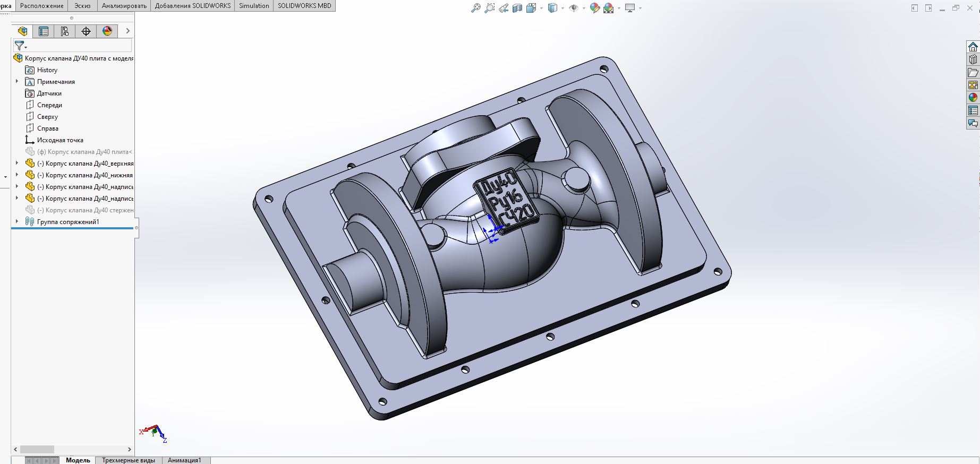This screenshot has height=464, width=980.
Task: Switch to the ConfigurationManager tab icon
Action: tap(65, 31)
